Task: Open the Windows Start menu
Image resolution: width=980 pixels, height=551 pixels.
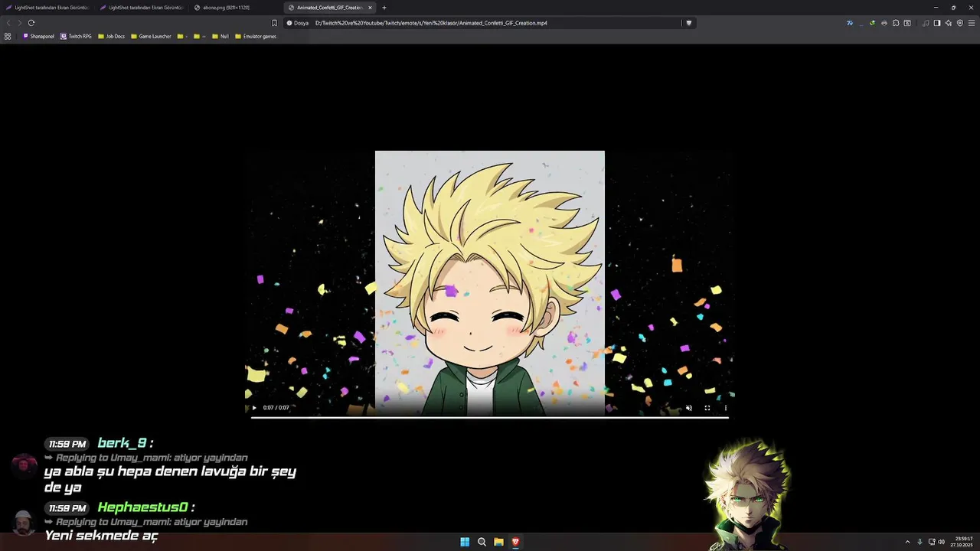Action: [465, 542]
